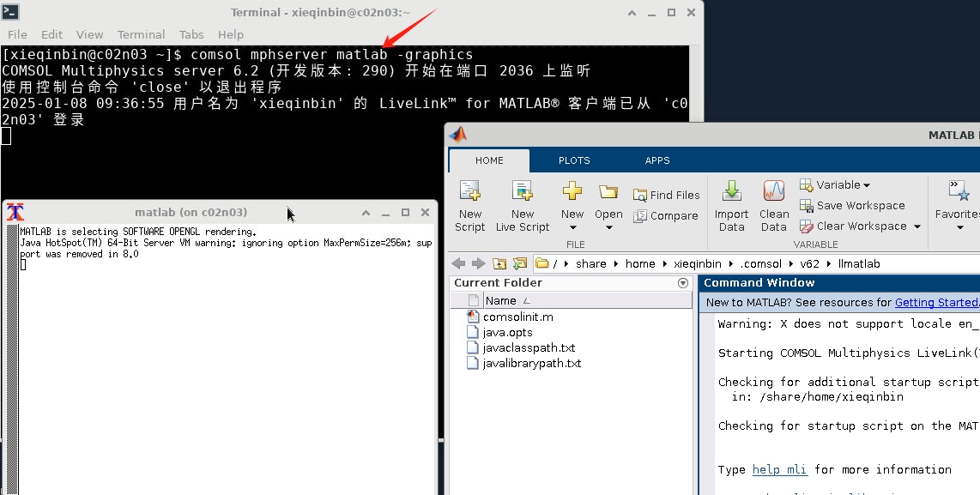Click the X icon of the matlab xterm window
The width and height of the screenshot is (980, 495).
tap(15, 212)
